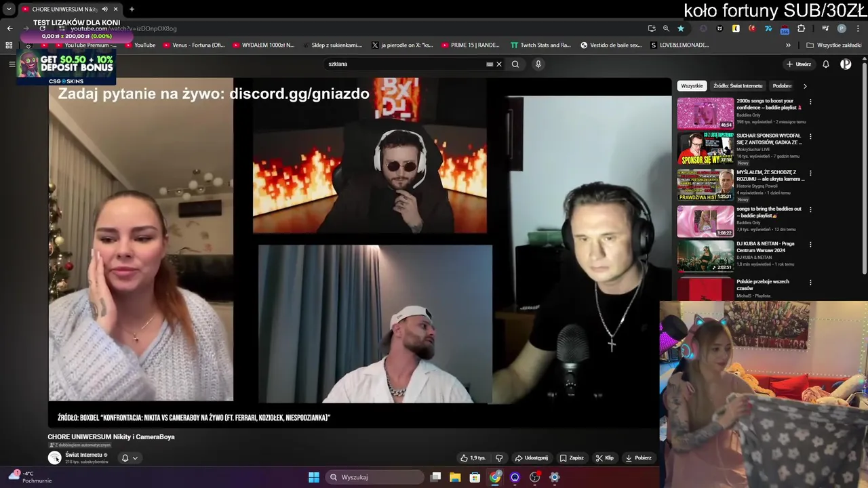Open options for 2000s songs video
Viewport: 868px width, 488px height.
tap(810, 102)
